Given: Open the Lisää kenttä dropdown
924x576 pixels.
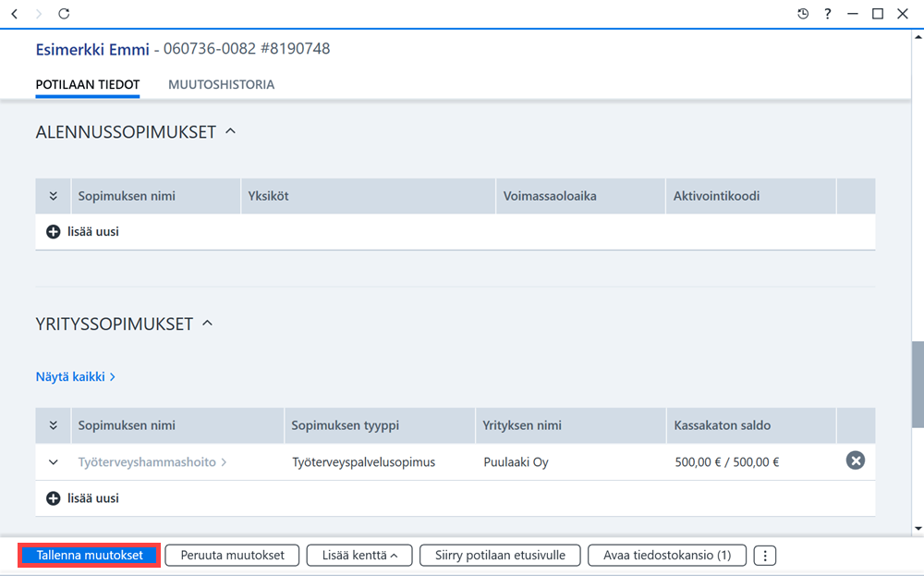Looking at the screenshot, I should (x=359, y=556).
